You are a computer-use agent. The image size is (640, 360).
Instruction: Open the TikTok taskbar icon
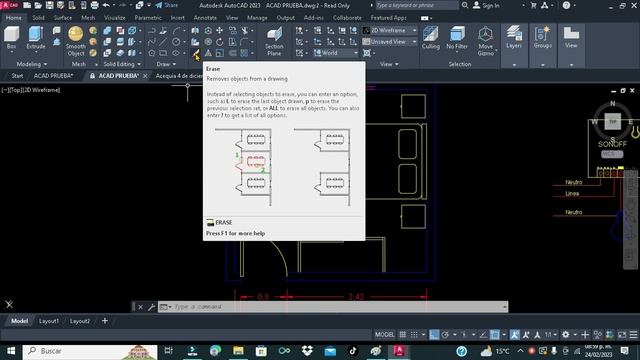pos(353,351)
